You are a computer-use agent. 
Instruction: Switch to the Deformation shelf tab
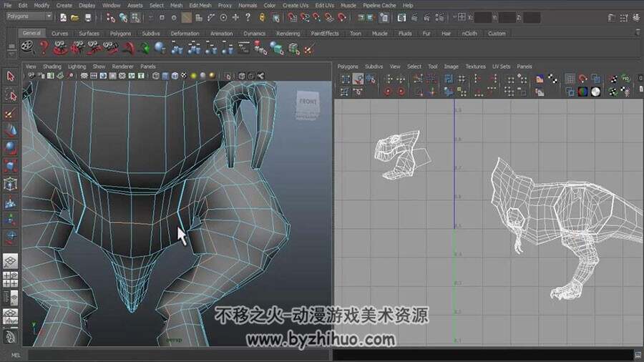coord(185,33)
